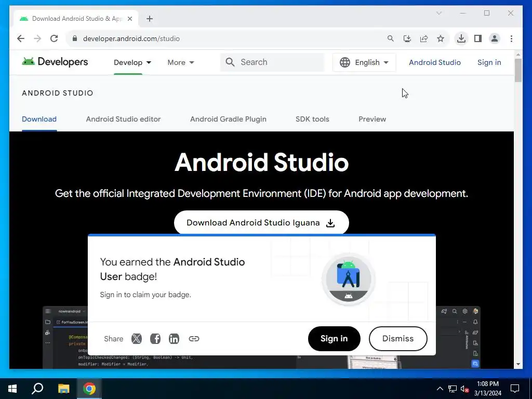Image resolution: width=532 pixels, height=399 pixels.
Task: Go back with the browser back arrow
Action: pyautogui.click(x=21, y=38)
